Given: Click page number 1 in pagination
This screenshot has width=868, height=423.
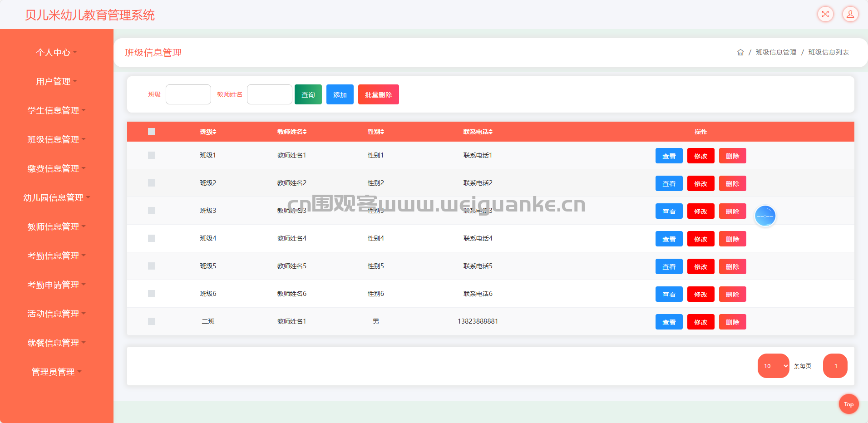Looking at the screenshot, I should click(x=835, y=366).
